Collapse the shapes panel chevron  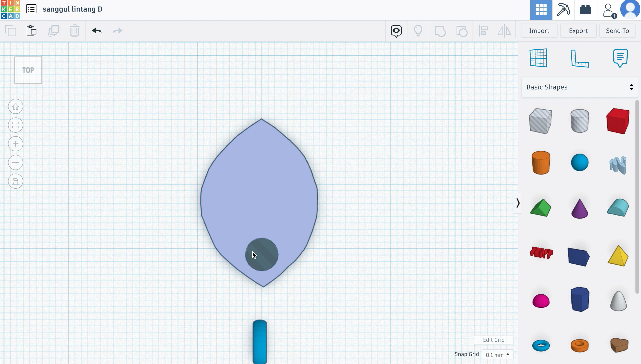tap(518, 203)
